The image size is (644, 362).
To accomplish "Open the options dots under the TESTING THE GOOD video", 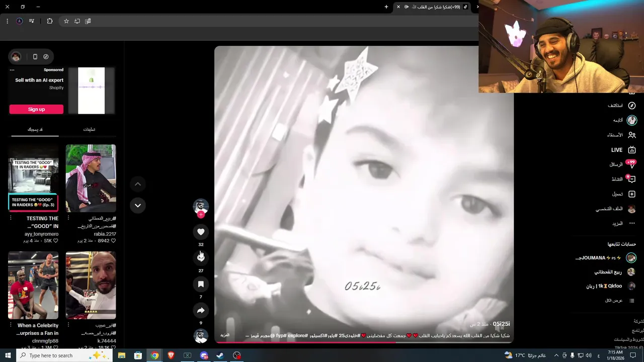I will (11, 218).
